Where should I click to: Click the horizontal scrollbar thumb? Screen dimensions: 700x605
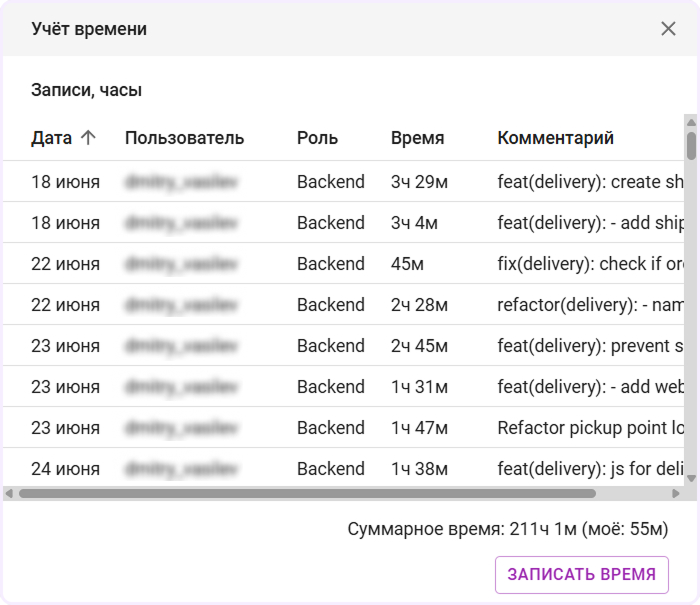(x=307, y=493)
